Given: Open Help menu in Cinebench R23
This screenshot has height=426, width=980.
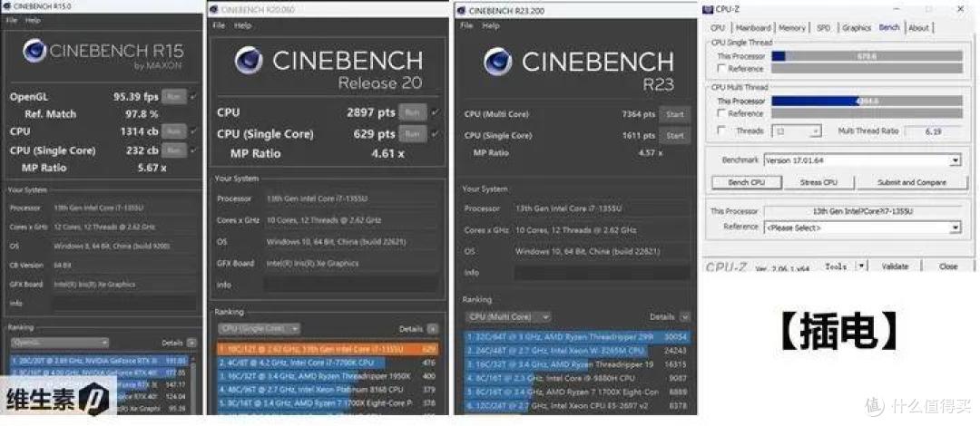Looking at the screenshot, I should coord(491,25).
